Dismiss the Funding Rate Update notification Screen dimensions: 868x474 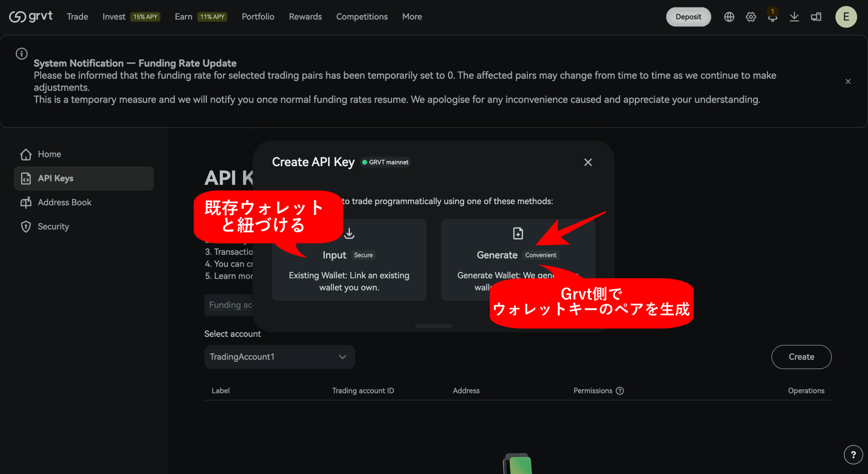(x=848, y=81)
